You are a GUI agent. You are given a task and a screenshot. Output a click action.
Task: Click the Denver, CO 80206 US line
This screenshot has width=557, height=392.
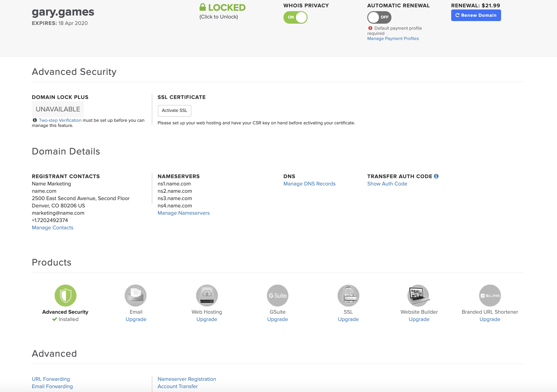click(x=58, y=206)
